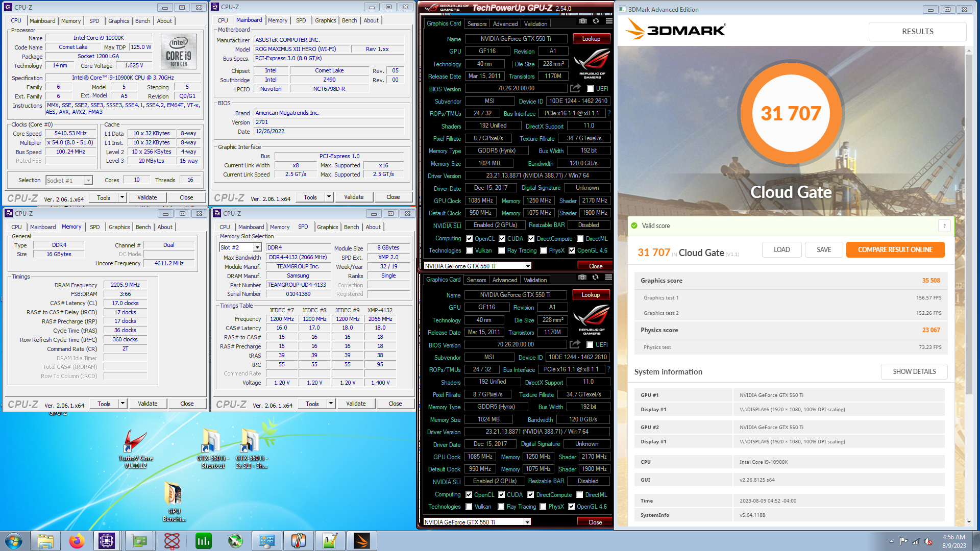The image size is (980, 551).
Task: Click SHOW DETAILS under System information
Action: pos(914,371)
